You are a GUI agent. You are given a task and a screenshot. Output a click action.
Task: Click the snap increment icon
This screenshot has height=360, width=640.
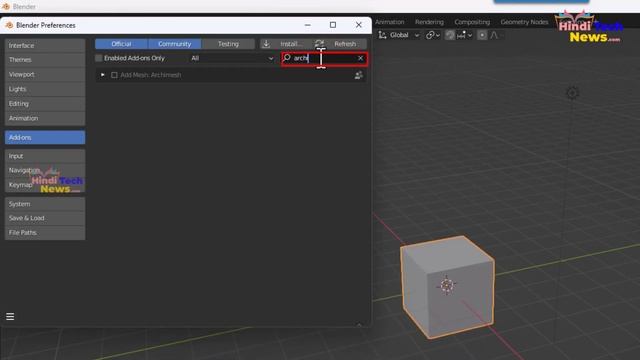(x=461, y=36)
